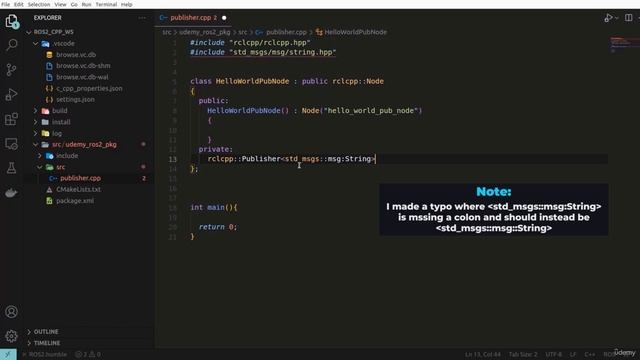Click the ROS2.humble status bar item

coord(45,354)
